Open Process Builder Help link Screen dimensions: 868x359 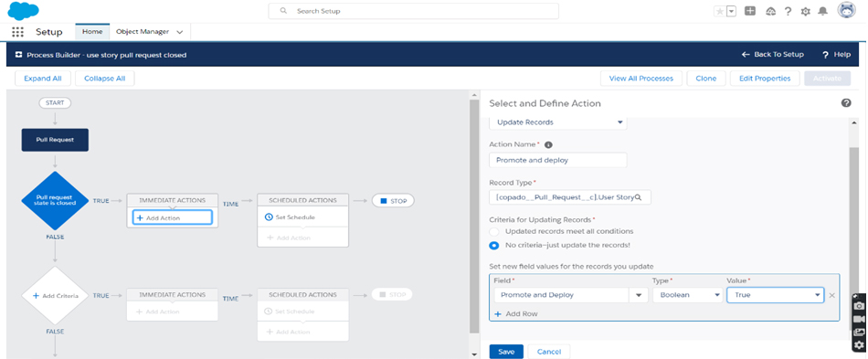click(x=836, y=55)
